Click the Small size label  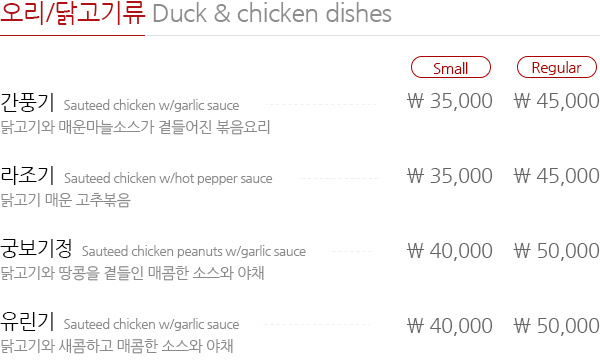[x=451, y=67]
